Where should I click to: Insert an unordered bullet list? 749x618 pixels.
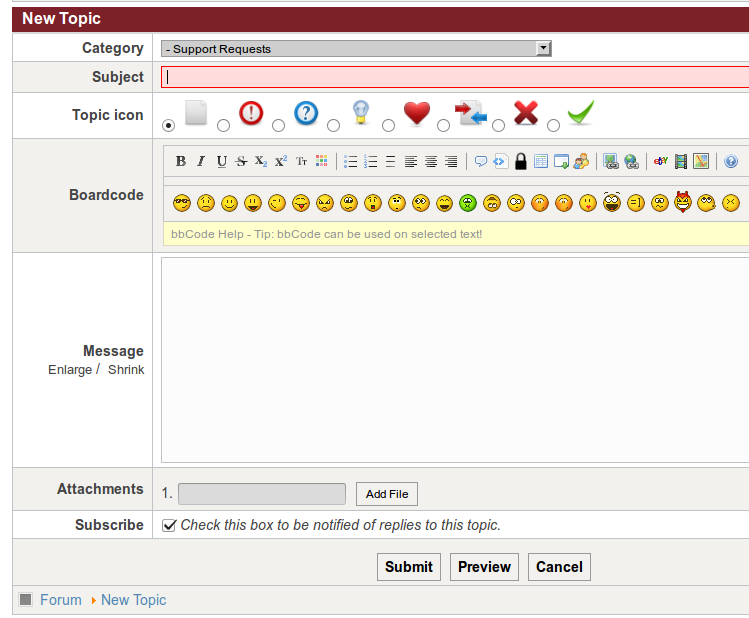[x=351, y=161]
